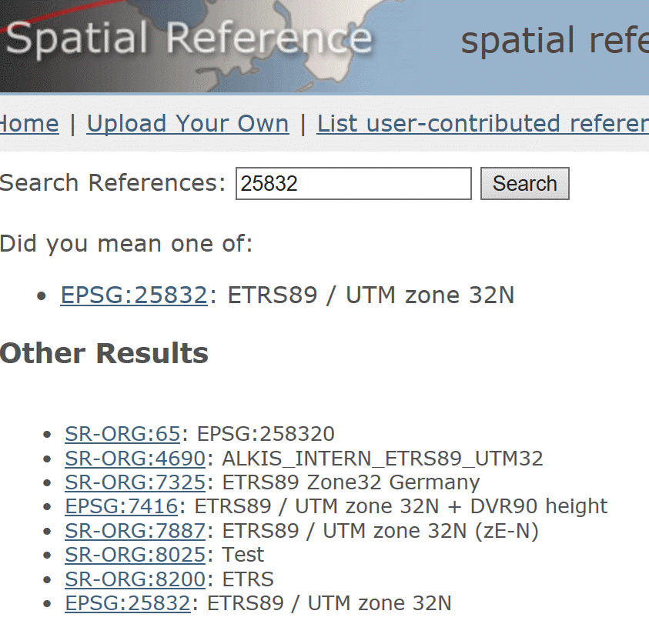Viewport: 649px width, 644px height.
Task: Open last EPSG:25832 link in Other Results
Action: point(127,604)
